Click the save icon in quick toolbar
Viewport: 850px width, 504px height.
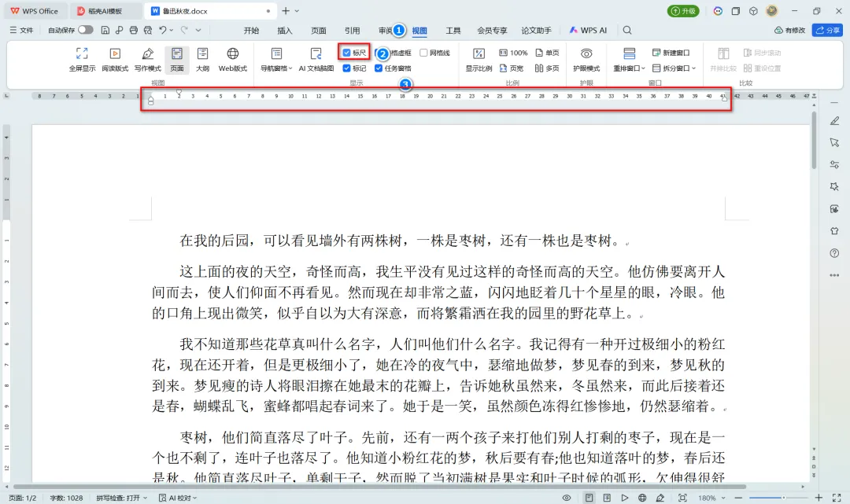pos(105,31)
